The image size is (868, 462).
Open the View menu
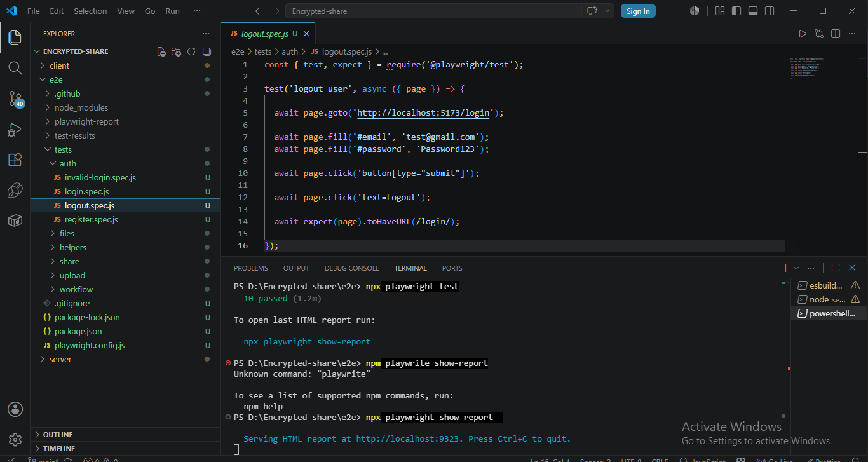pyautogui.click(x=126, y=11)
